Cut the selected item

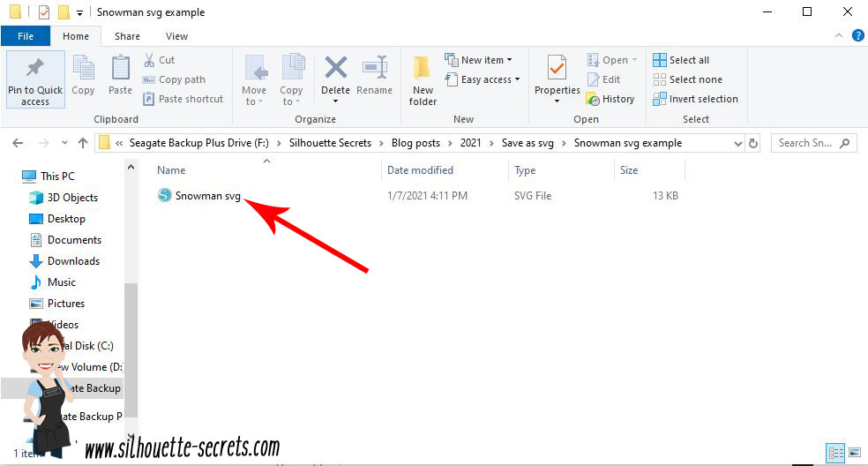coord(160,60)
